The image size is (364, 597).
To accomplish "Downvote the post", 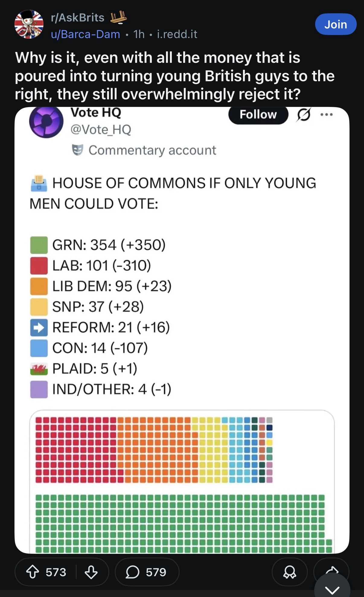I will pyautogui.click(x=91, y=572).
